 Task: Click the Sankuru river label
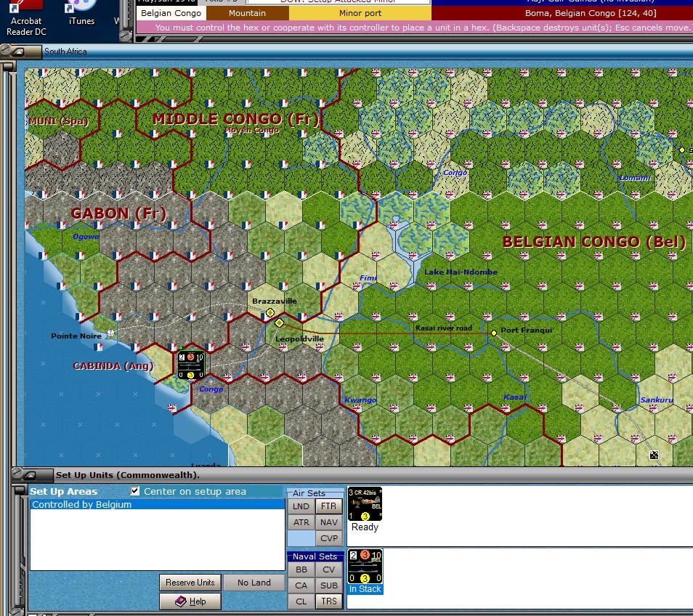657,400
